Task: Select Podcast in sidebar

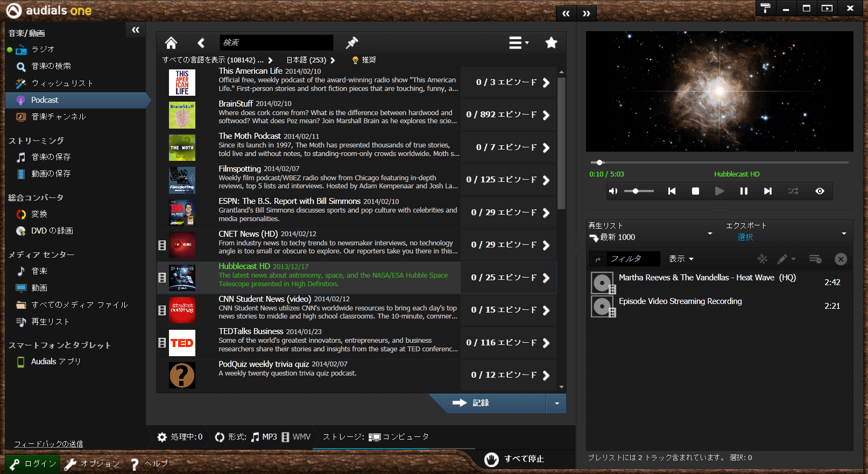Action: click(75, 100)
